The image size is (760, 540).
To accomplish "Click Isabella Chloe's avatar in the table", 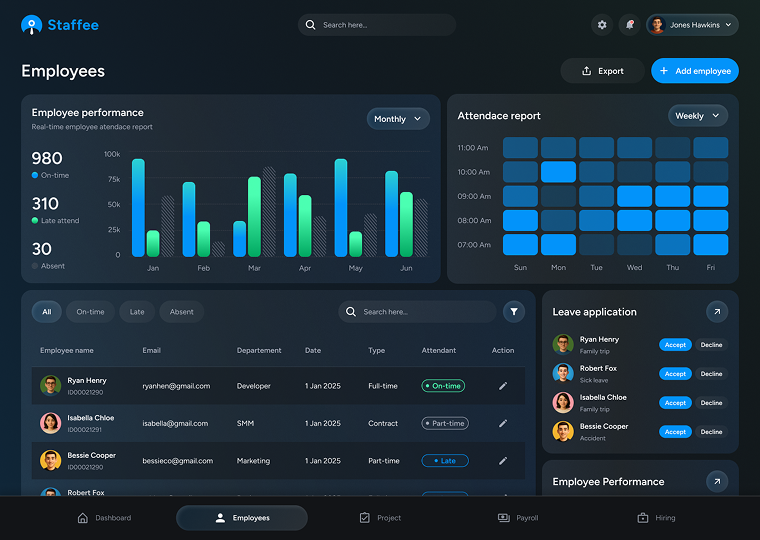I will tap(50, 423).
